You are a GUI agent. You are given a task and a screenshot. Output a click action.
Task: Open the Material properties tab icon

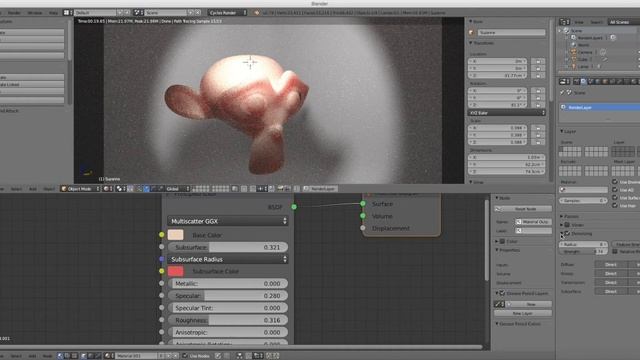tap(634, 82)
